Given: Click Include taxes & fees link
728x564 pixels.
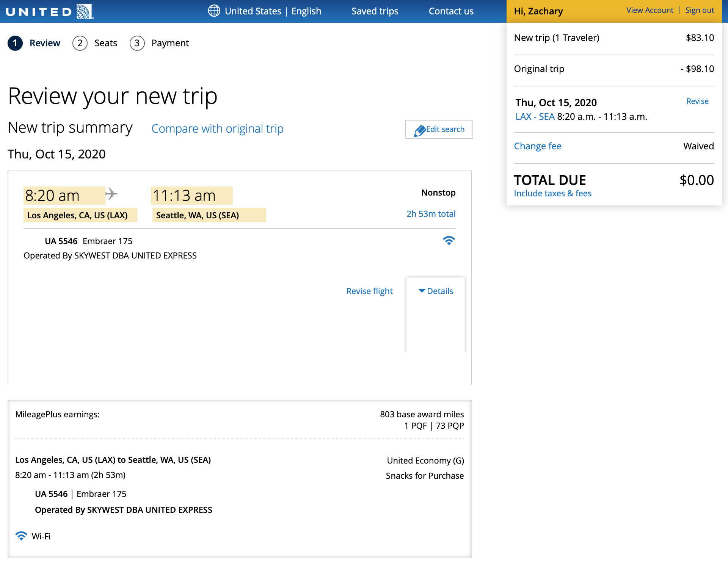Looking at the screenshot, I should (552, 193).
